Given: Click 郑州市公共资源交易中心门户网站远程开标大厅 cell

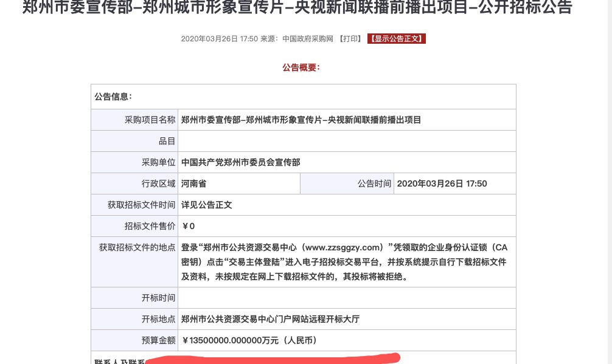Looking at the screenshot, I should point(347,319).
